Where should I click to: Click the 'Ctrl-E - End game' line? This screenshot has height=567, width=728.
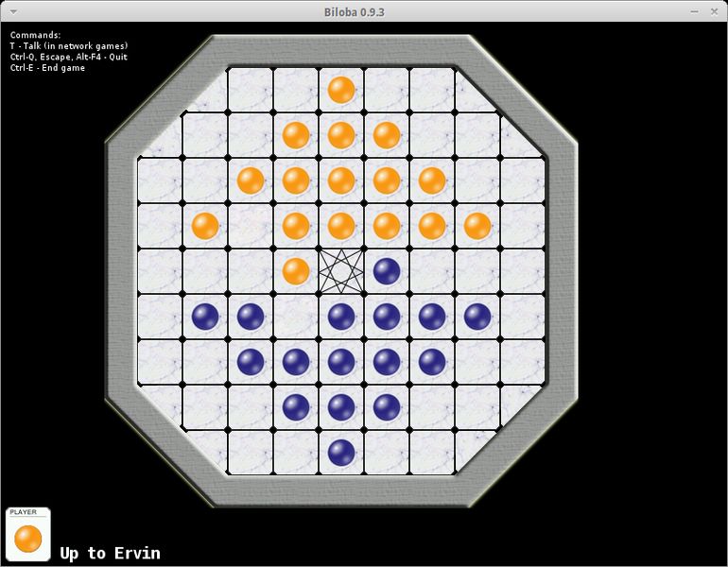tap(47, 68)
